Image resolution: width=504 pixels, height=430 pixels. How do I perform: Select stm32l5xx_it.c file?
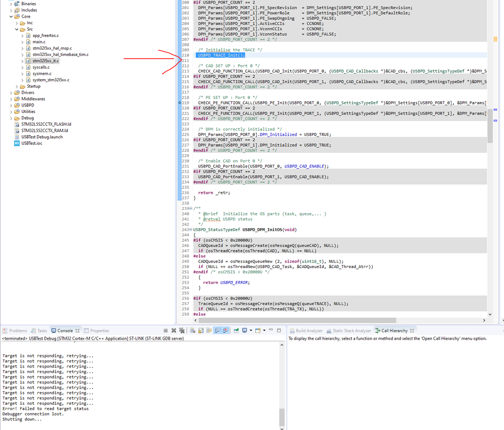(45, 61)
